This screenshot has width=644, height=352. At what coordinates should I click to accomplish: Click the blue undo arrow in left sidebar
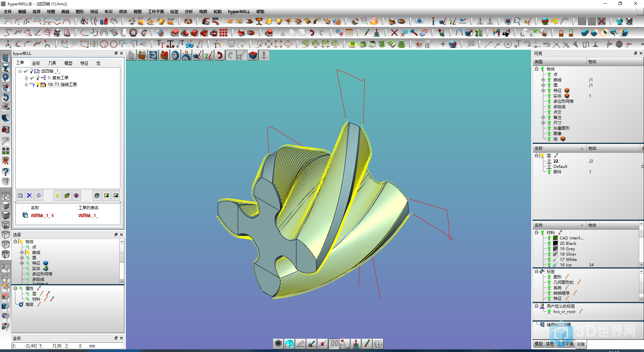click(x=6, y=97)
